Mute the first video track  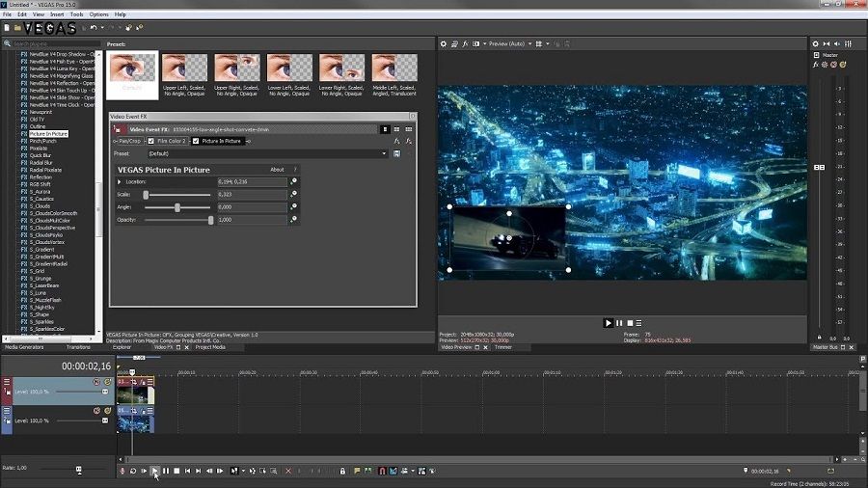tap(96, 382)
